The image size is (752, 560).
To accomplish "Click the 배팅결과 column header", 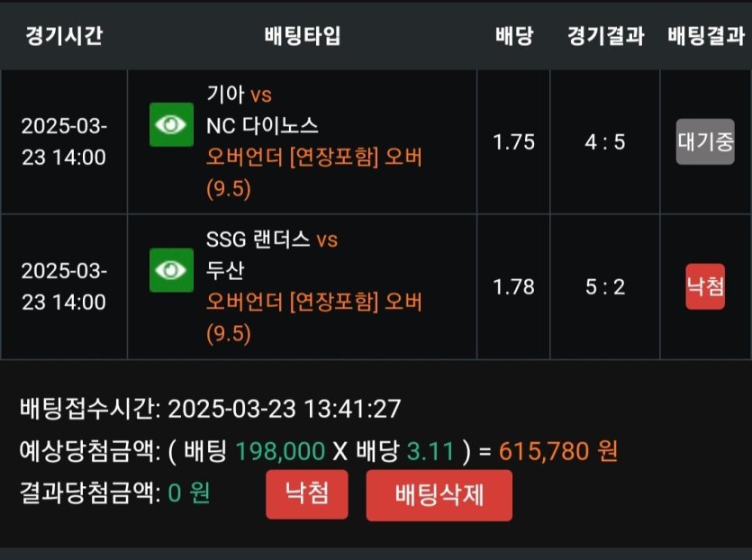I will [706, 36].
